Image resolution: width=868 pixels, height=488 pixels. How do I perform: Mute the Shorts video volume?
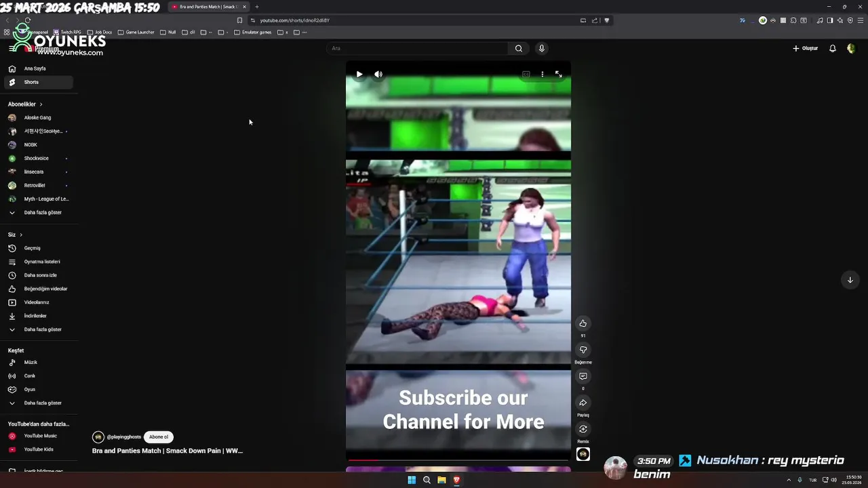coord(378,75)
